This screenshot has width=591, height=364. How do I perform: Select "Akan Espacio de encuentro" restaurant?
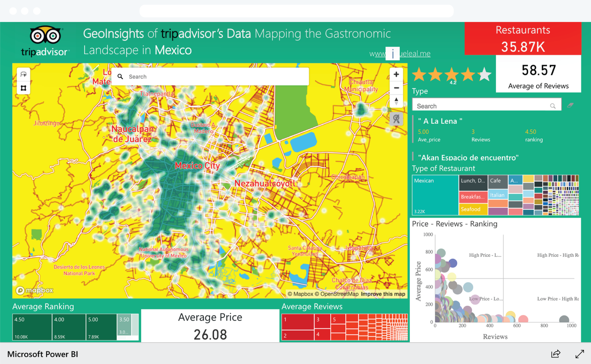(x=468, y=158)
